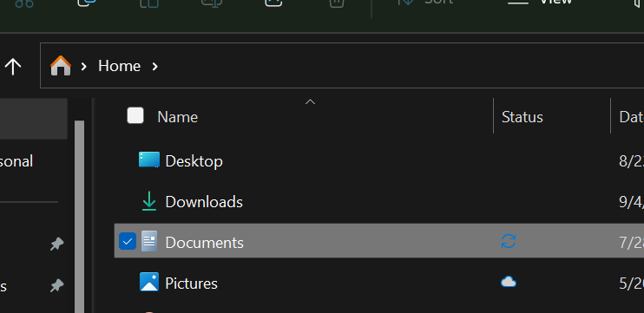The width and height of the screenshot is (644, 313).
Task: Tick the select-all checkbox beside Name header
Action: 135,115
